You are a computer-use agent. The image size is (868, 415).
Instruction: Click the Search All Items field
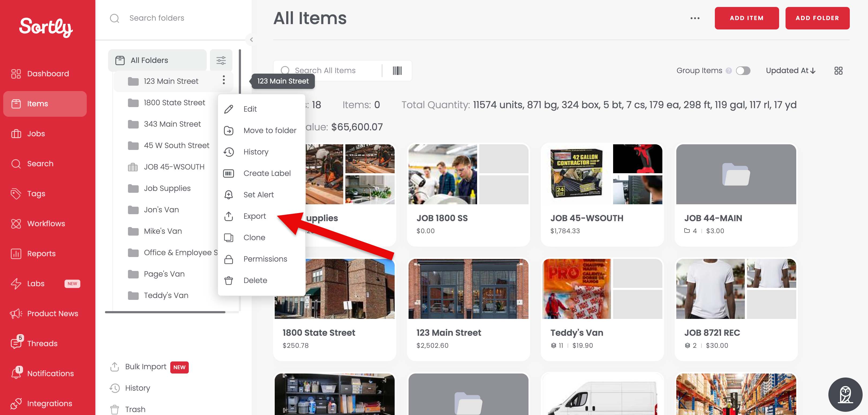click(327, 70)
